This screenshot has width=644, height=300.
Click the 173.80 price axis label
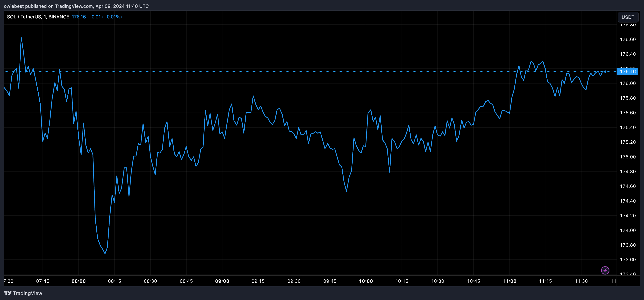(628, 245)
